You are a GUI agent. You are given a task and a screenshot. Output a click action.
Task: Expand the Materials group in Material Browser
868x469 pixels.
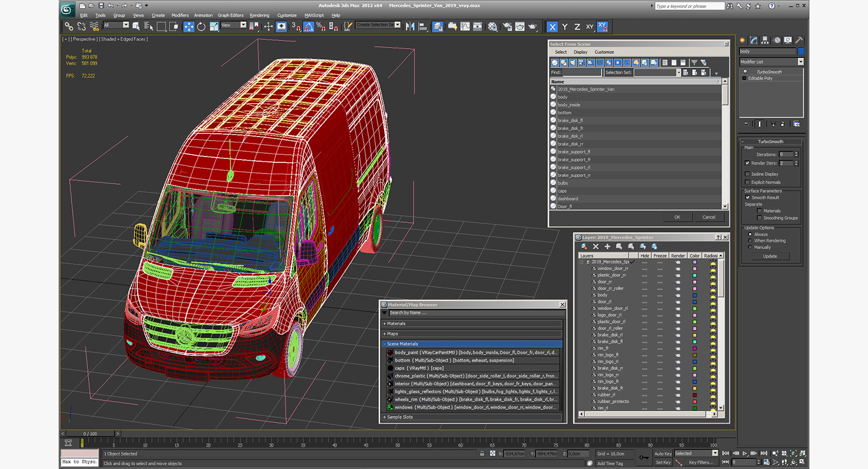(472, 324)
